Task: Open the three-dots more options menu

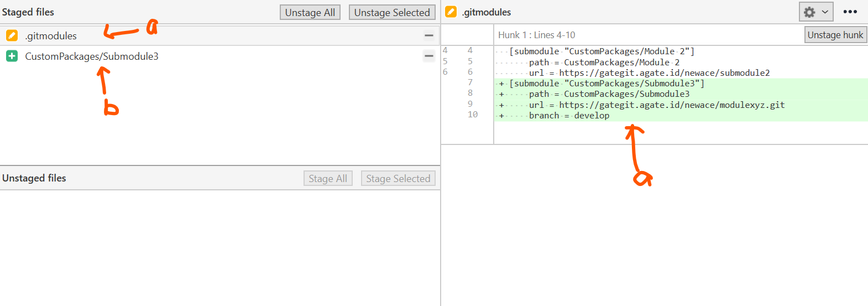Action: click(850, 12)
